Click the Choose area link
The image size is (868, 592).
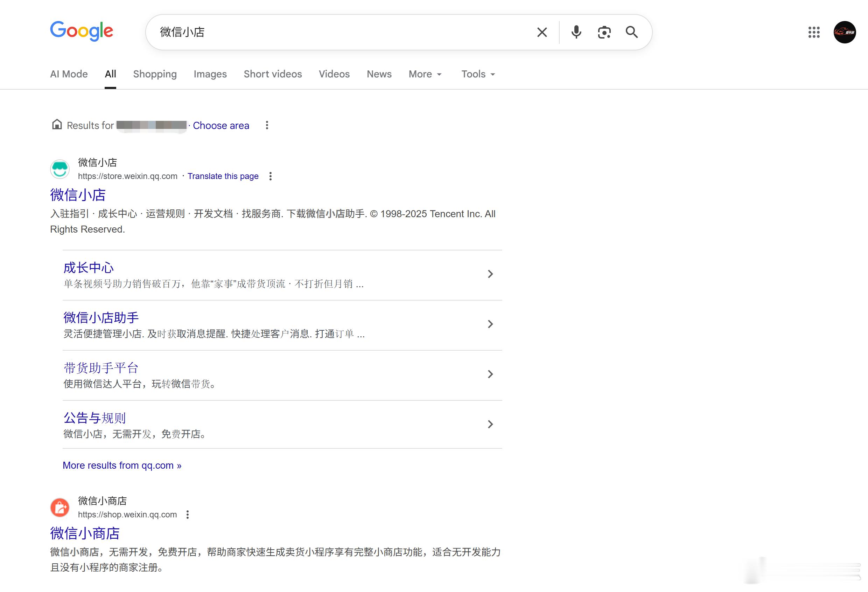pos(221,125)
